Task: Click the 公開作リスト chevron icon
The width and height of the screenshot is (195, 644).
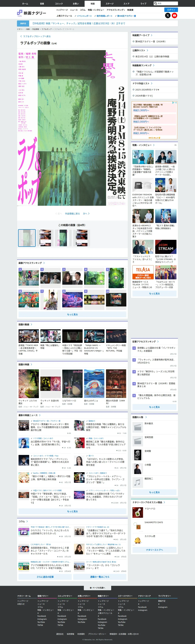Action: [x=147, y=50]
